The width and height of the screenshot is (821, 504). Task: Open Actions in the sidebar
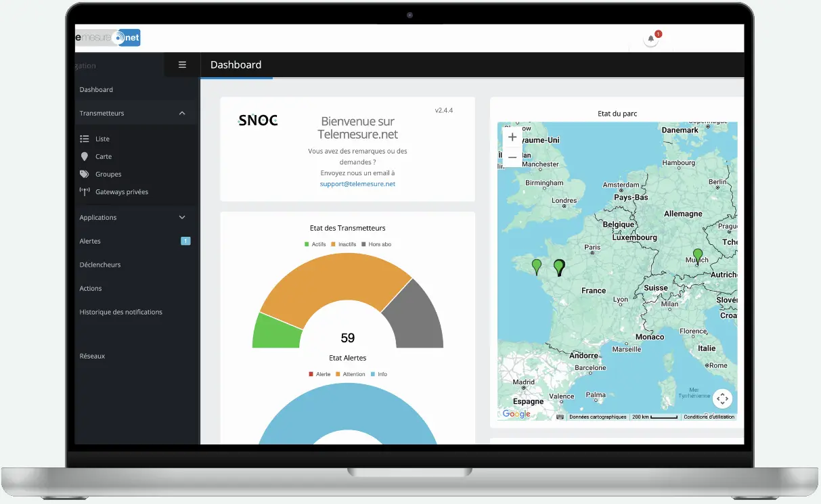click(x=91, y=288)
